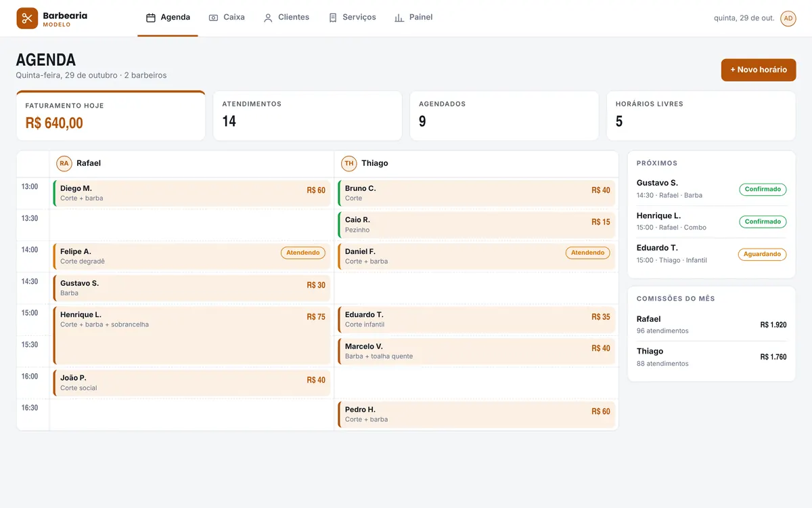Image resolution: width=812 pixels, height=508 pixels.
Task: Open the Painel tab
Action: [413, 18]
